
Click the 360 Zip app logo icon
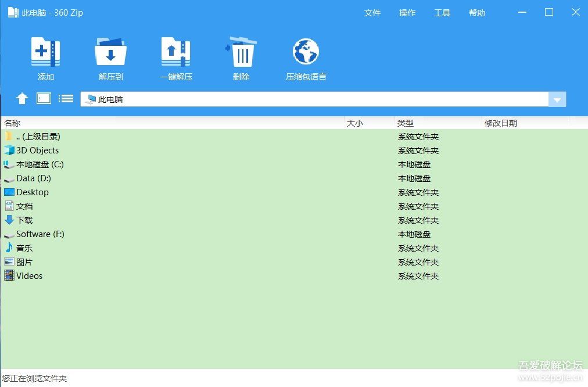(x=13, y=12)
